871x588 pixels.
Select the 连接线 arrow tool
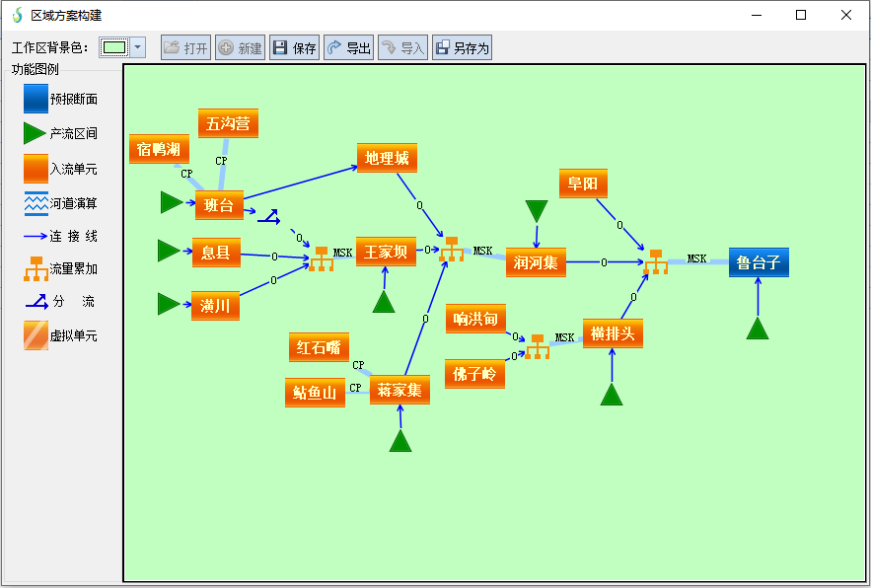[x=36, y=237]
